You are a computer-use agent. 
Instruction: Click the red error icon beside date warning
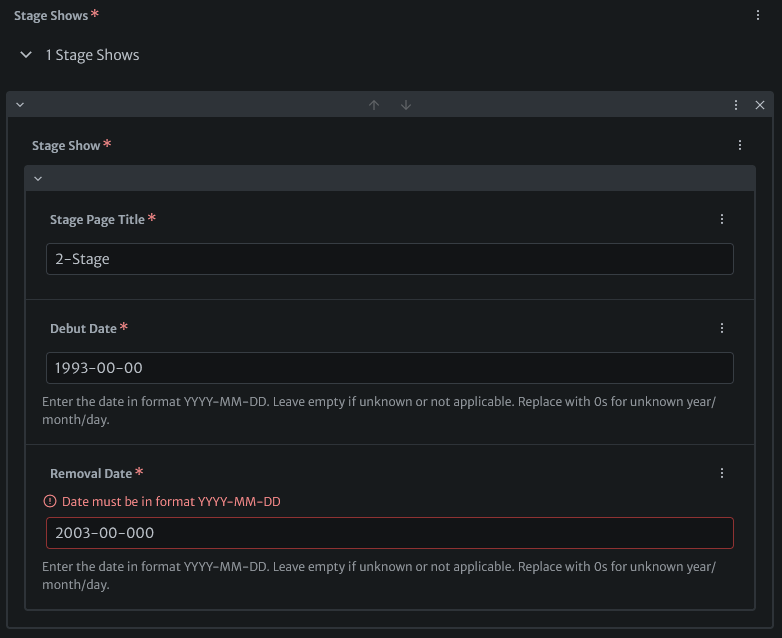[x=50, y=501]
